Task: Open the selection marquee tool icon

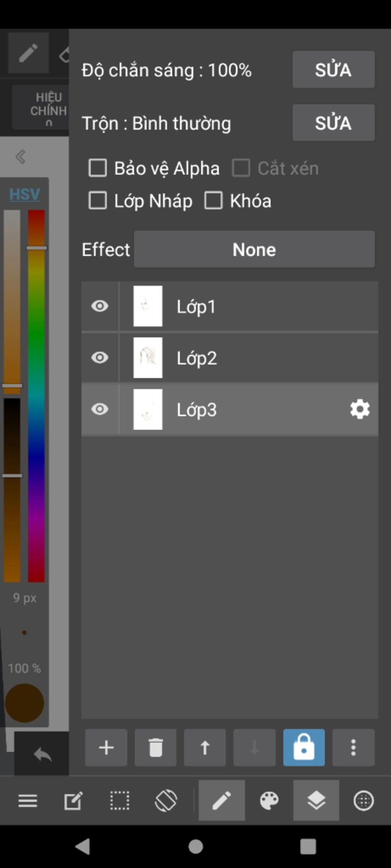Action: 120,800
